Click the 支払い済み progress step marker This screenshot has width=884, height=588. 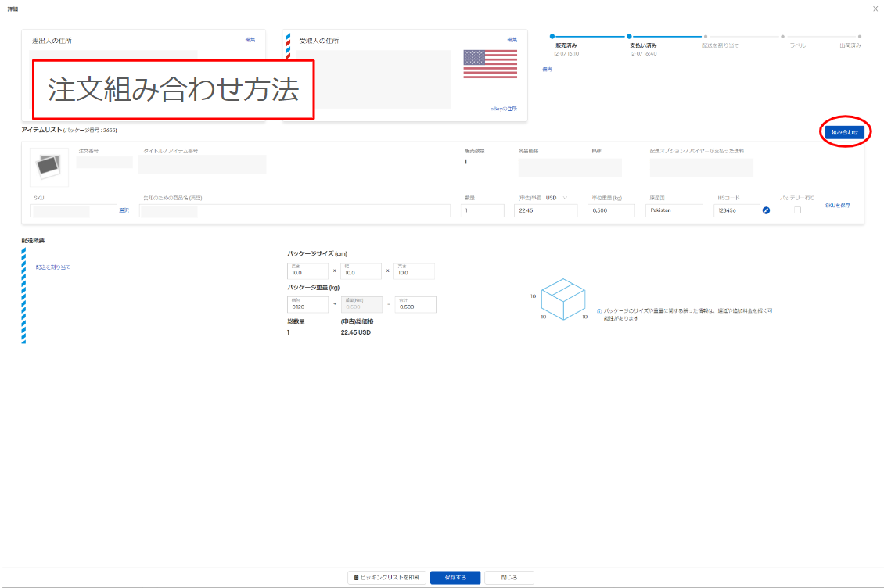[628, 36]
